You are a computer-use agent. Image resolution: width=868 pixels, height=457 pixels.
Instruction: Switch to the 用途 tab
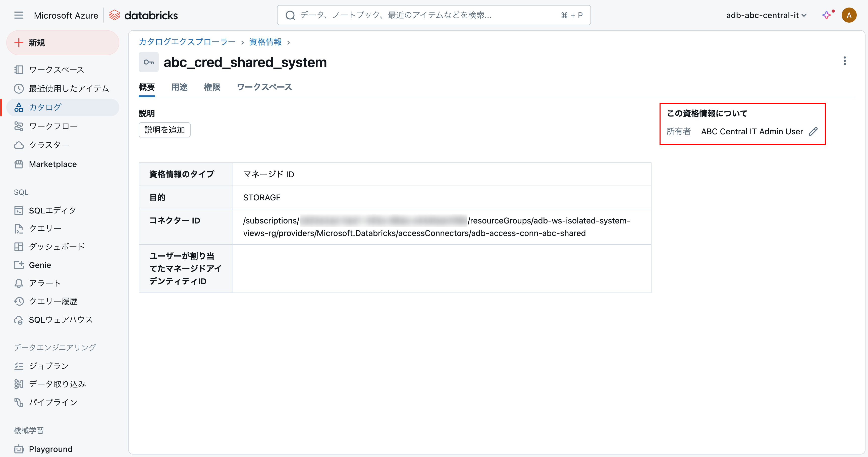(x=179, y=87)
